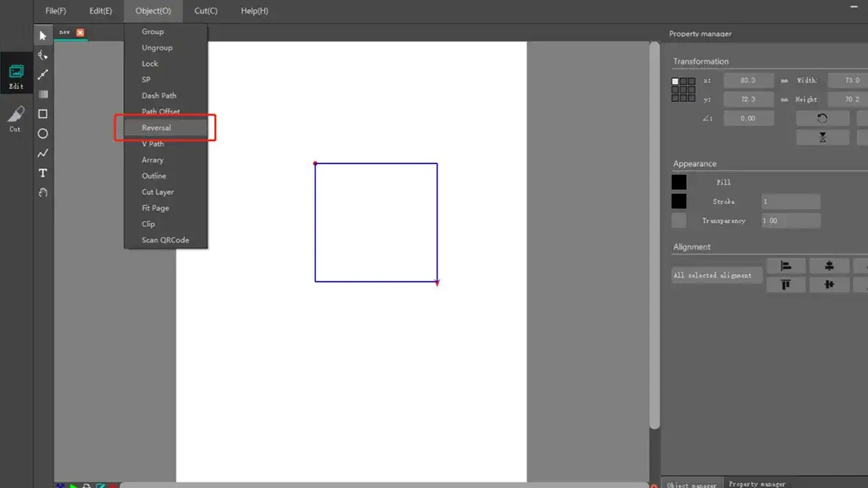Choose Lock from Object menu
868x488 pixels.
pyautogui.click(x=166, y=64)
